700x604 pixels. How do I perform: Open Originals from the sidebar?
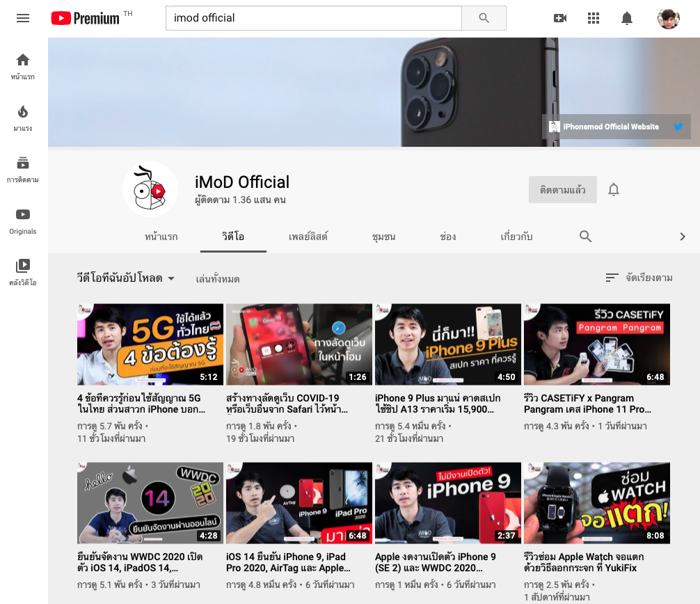[23, 221]
